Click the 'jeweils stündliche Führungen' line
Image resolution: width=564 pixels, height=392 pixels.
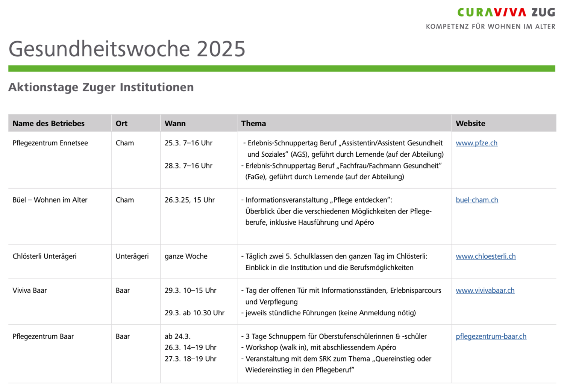(328, 313)
